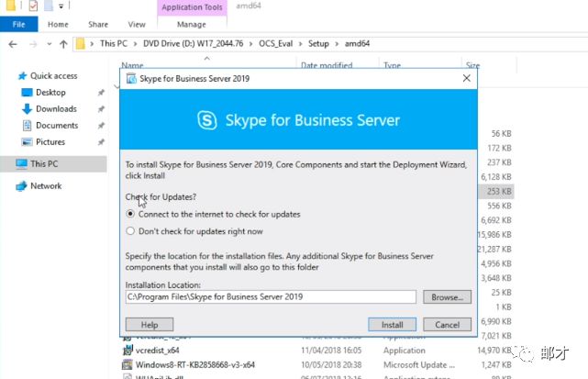Click the Properties checkmark icon in title bar

pyautogui.click(x=31, y=7)
